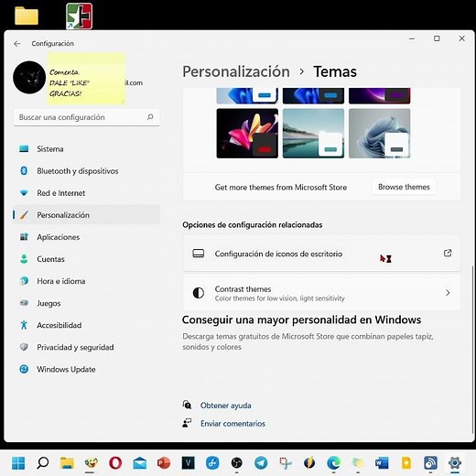Click the search magnifier in Buscar una configuración

(150, 117)
